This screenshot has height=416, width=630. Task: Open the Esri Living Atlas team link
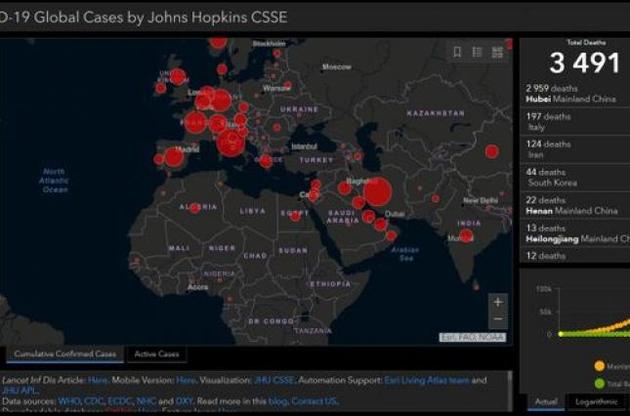coord(426,380)
